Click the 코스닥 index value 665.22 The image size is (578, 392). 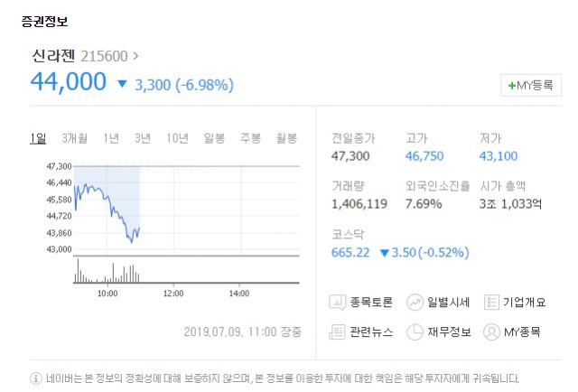click(x=351, y=252)
